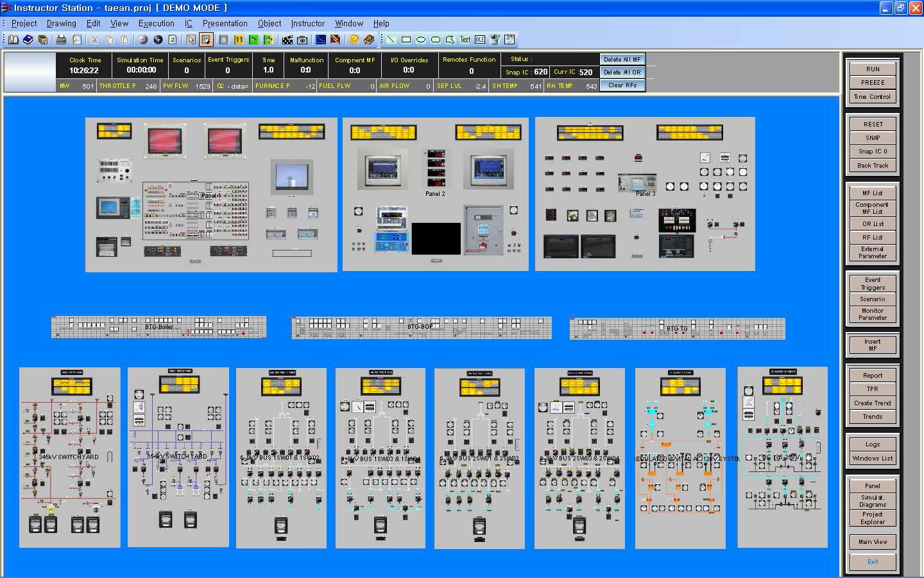Click the Back Track button
Image resolution: width=924 pixels, height=578 pixels.
coord(873,166)
